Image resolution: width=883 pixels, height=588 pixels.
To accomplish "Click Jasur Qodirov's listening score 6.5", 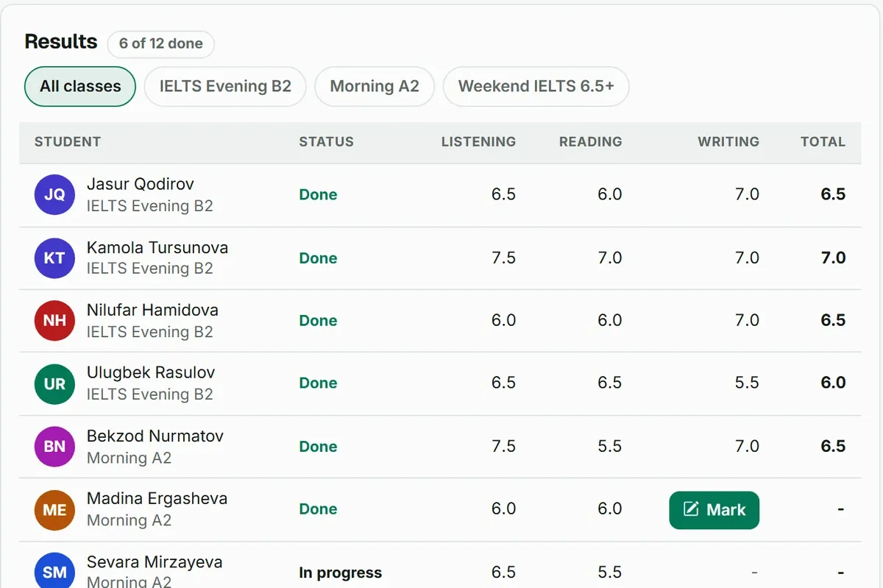I will pyautogui.click(x=503, y=195).
